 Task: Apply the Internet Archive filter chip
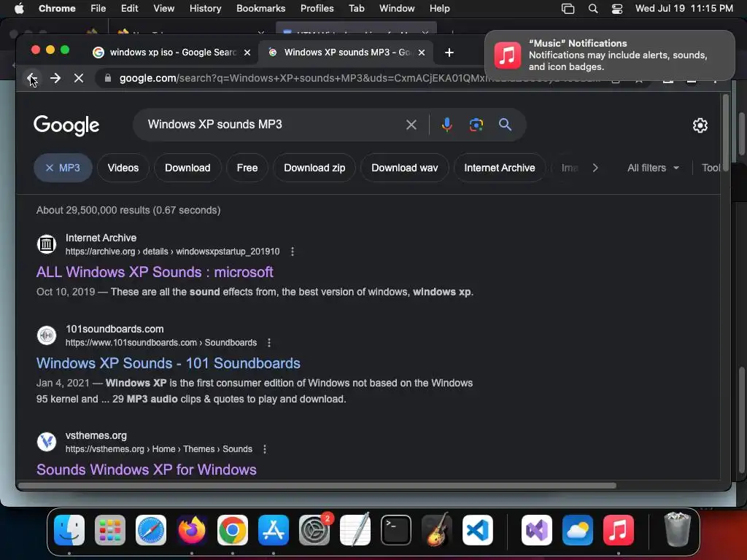point(499,168)
